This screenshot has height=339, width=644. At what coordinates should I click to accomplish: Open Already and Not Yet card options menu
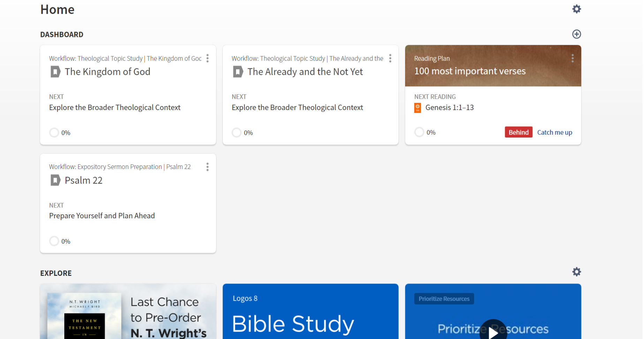click(x=390, y=58)
